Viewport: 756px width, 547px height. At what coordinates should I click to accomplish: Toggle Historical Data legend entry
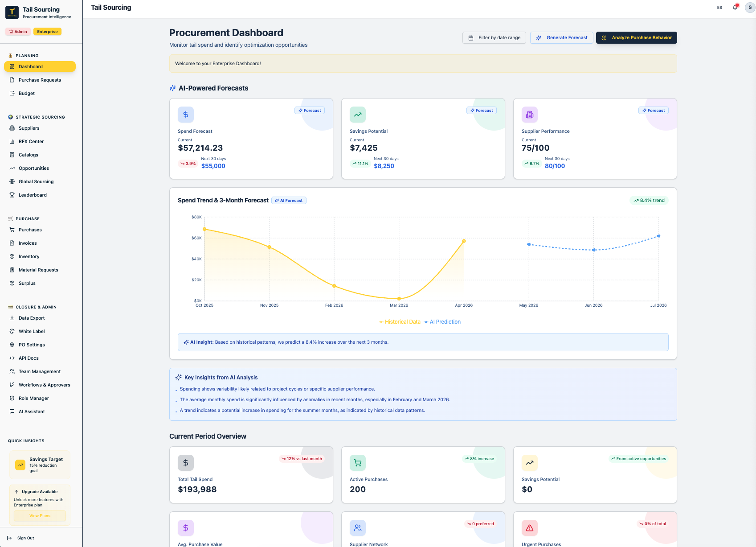pos(400,322)
